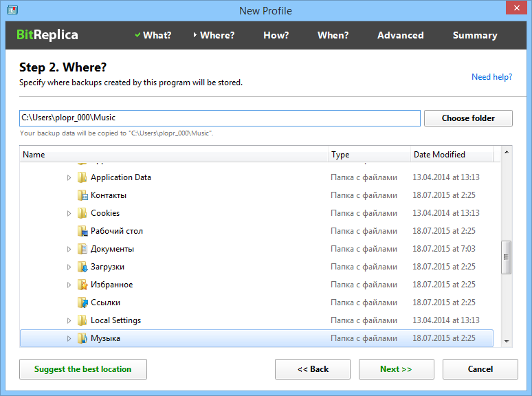The height and width of the screenshot is (396, 532).
Task: Click the Cancel button
Action: [480, 369]
